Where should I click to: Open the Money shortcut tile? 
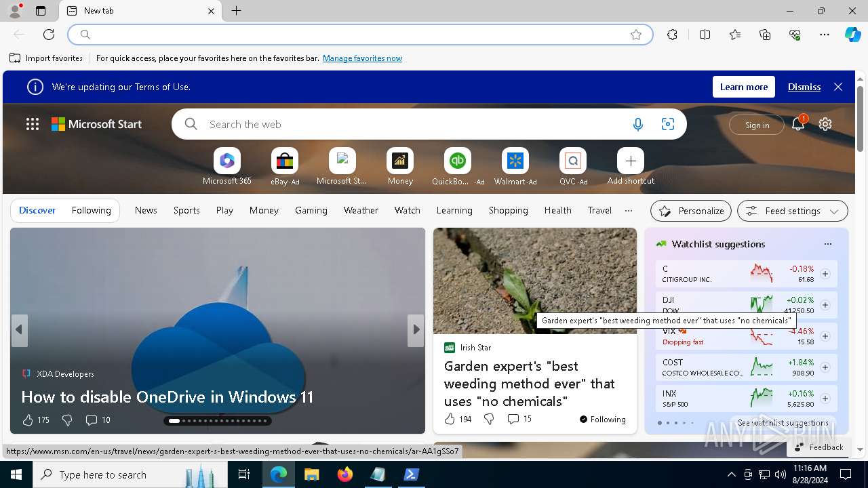tap(400, 161)
